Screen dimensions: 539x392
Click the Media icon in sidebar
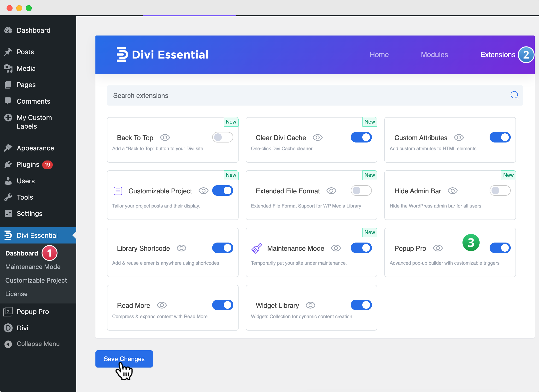pos(8,68)
